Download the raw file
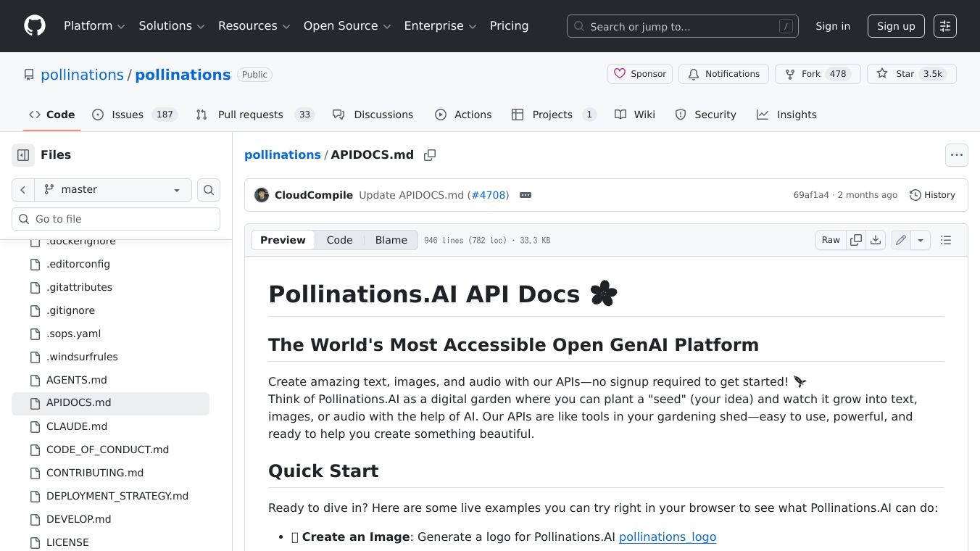The width and height of the screenshot is (980, 551). coord(876,240)
